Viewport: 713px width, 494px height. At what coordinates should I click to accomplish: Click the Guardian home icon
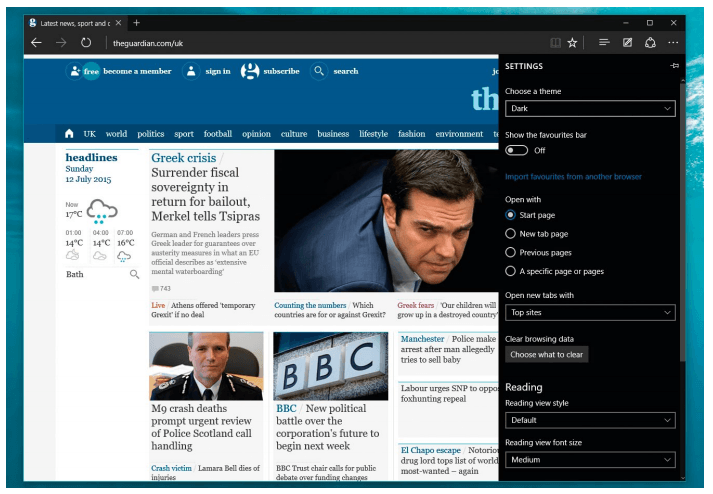pos(69,133)
